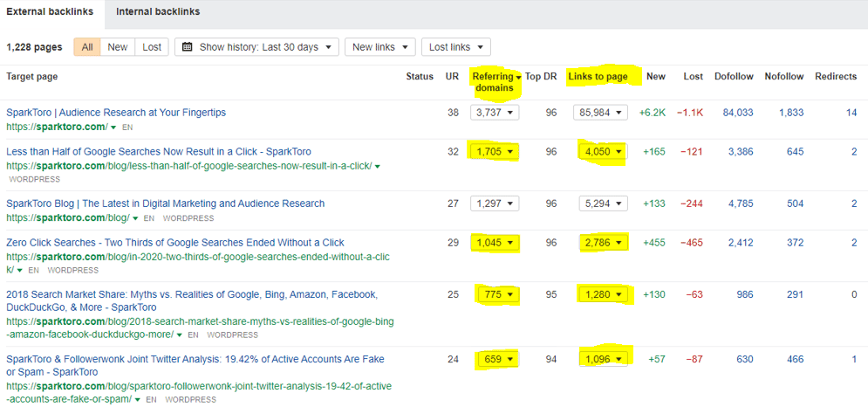Expand the 2,786 links to page dropdown
Image resolution: width=868 pixels, height=407 pixels.
[603, 242]
